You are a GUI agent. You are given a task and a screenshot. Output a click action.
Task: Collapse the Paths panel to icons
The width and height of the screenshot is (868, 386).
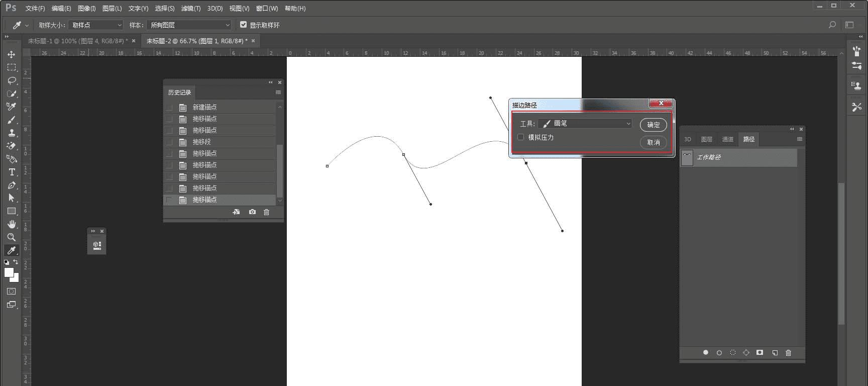[x=792, y=129]
